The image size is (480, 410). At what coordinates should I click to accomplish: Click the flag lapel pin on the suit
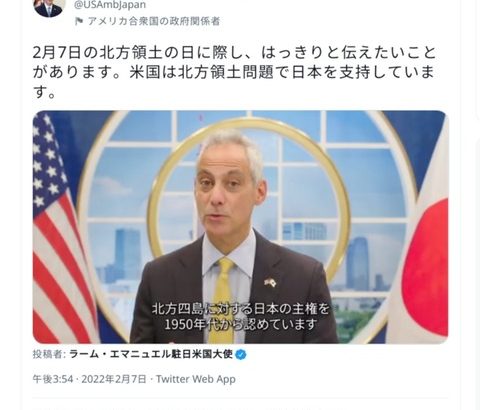(x=270, y=283)
